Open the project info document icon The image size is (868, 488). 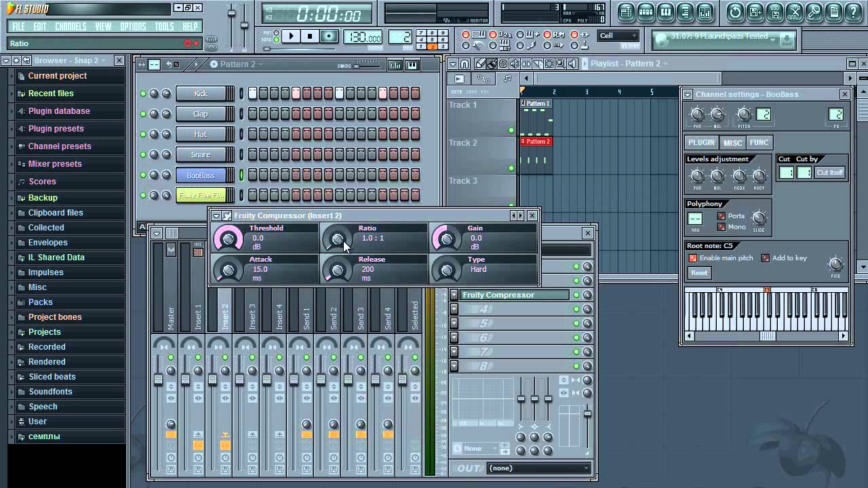(x=833, y=12)
